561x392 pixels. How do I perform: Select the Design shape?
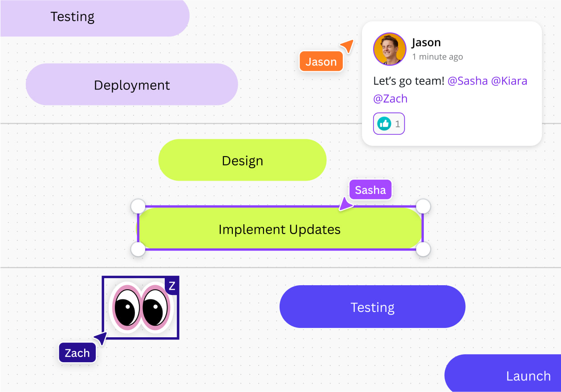[242, 160]
